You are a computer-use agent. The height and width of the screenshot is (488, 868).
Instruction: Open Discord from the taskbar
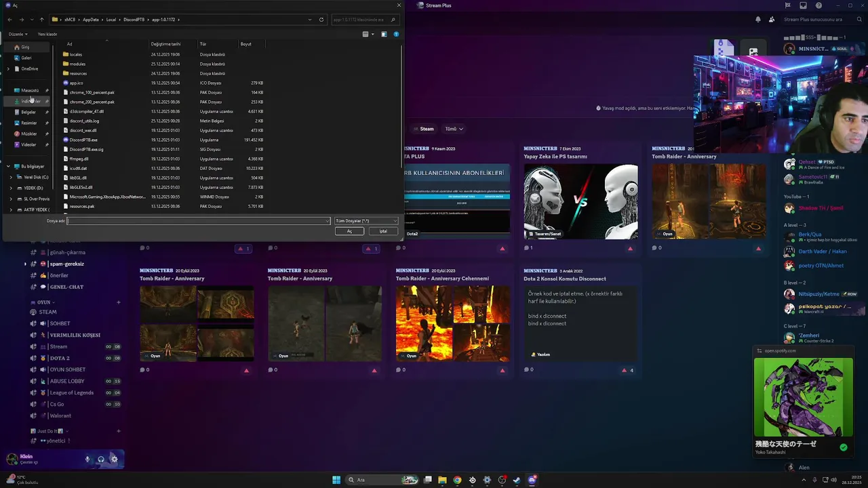[x=532, y=480]
